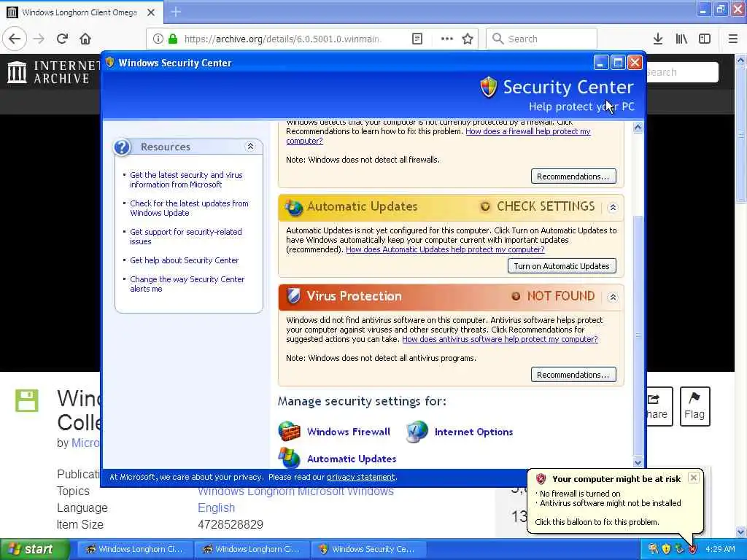Click the Security Center scrollbar up arrow
This screenshot has height=560, width=747.
638,127
